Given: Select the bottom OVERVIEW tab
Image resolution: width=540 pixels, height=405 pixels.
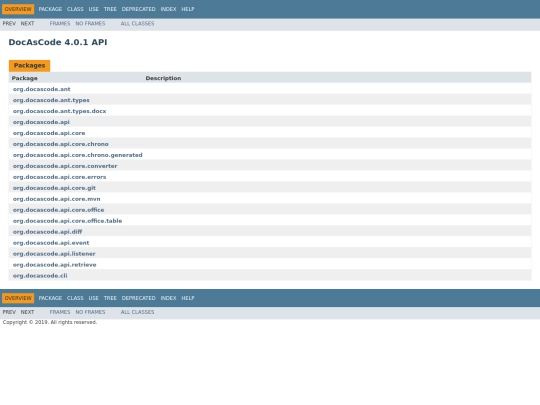Looking at the screenshot, I should [18, 298].
